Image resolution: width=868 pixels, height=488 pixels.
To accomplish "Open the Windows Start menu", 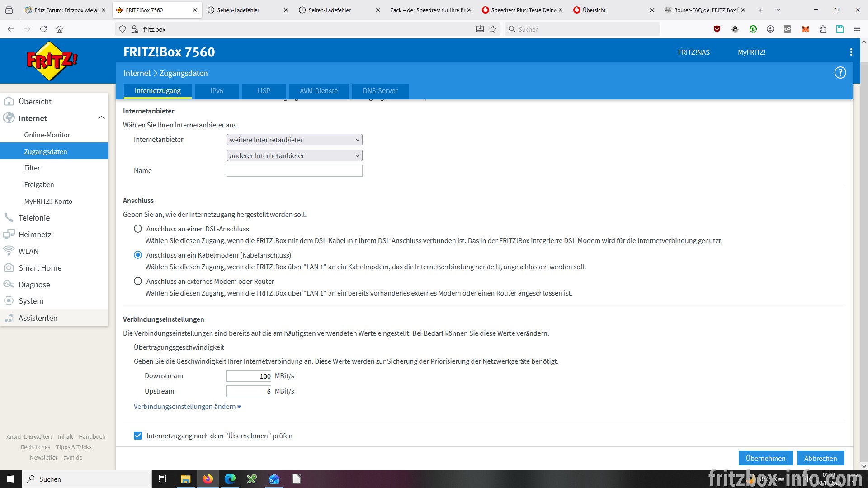I will (11, 479).
